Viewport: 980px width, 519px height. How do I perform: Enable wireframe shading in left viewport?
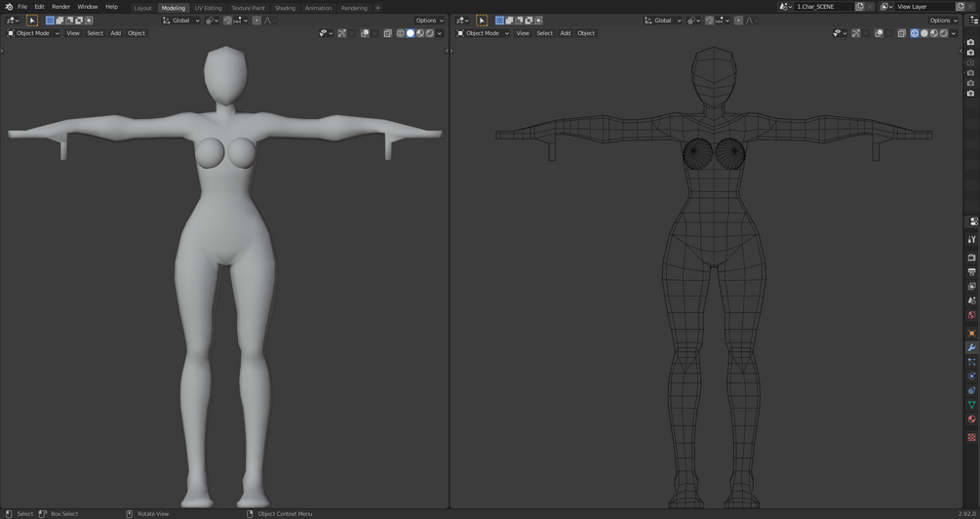pos(401,33)
